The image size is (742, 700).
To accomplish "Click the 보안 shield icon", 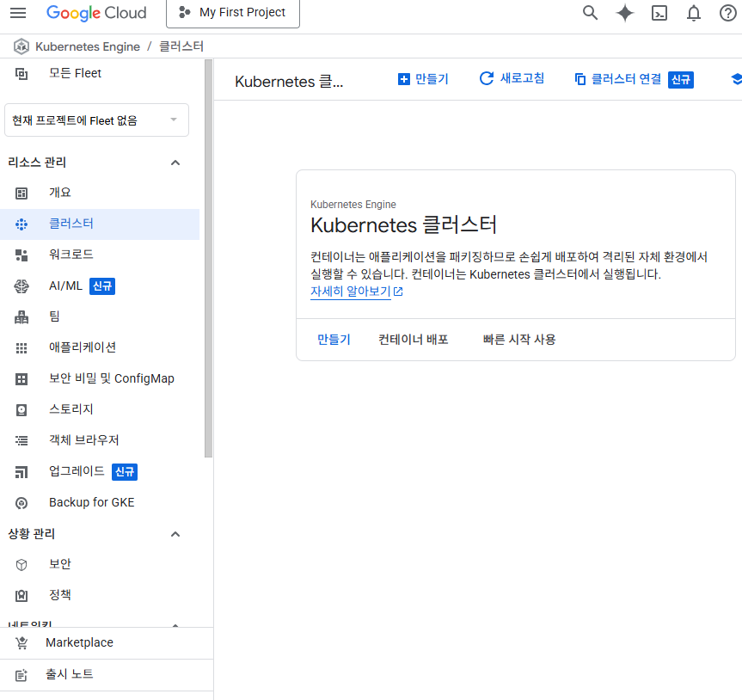I will tap(21, 565).
